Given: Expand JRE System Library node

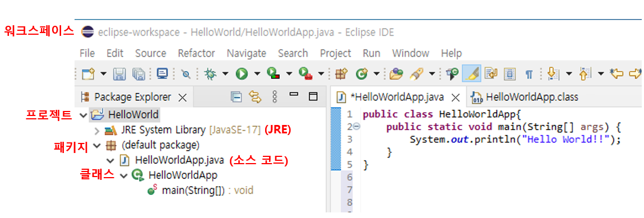Looking at the screenshot, I should (97, 131).
